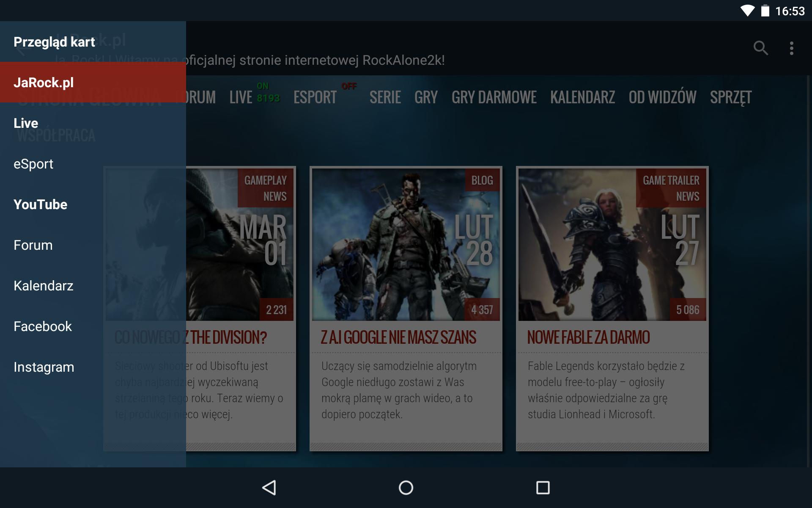The height and width of the screenshot is (508, 812).
Task: Tap the 5 086 view counter
Action: tap(688, 310)
